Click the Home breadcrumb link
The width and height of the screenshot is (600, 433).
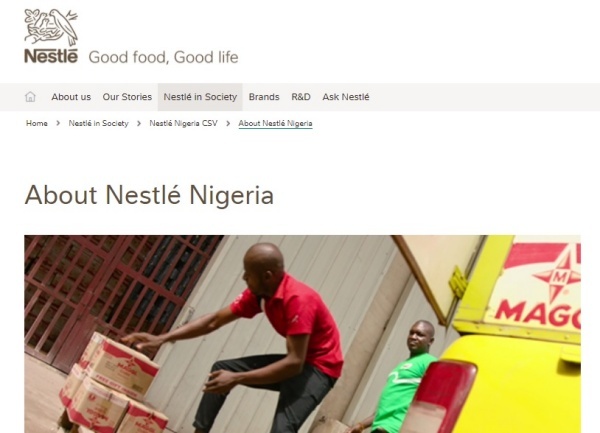point(37,124)
